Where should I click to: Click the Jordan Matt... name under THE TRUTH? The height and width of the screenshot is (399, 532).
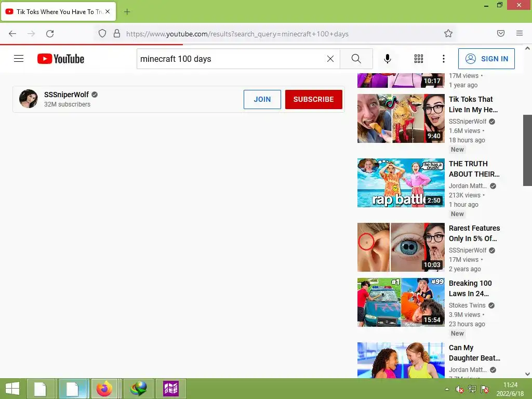468,186
